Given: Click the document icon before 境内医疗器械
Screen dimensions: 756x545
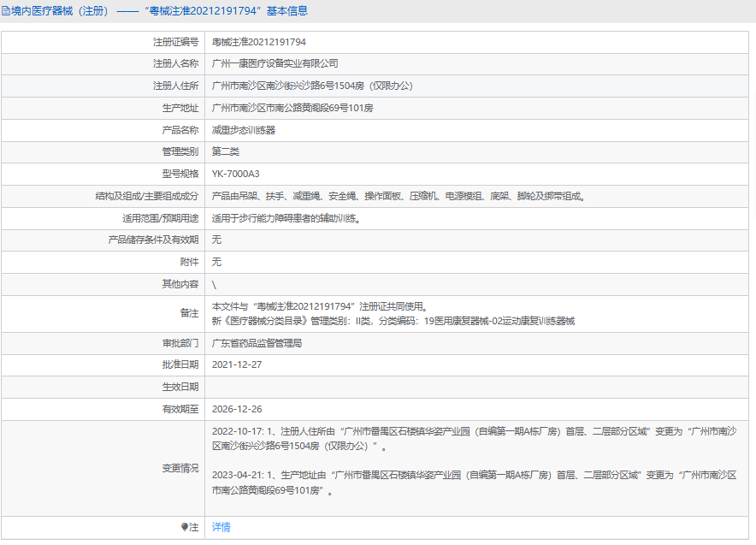Looking at the screenshot, I should 6,11.
